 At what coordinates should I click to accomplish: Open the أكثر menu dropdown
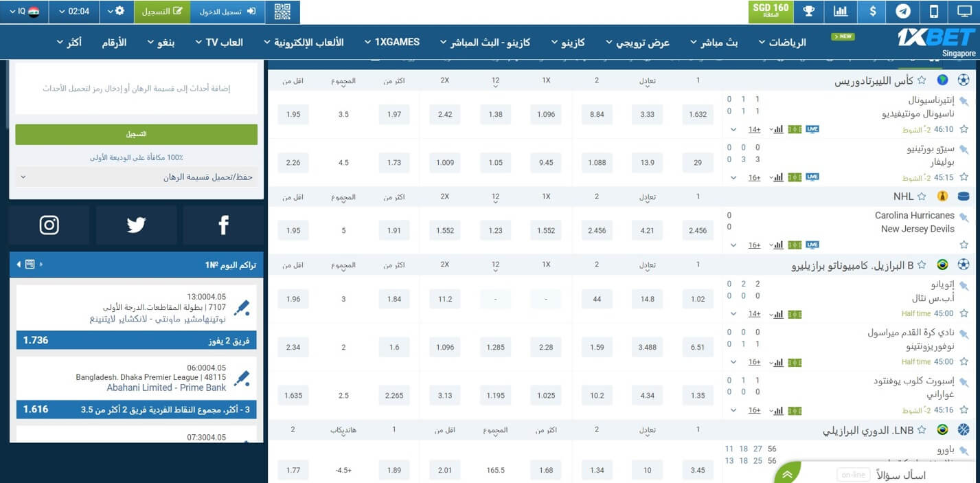click(69, 42)
